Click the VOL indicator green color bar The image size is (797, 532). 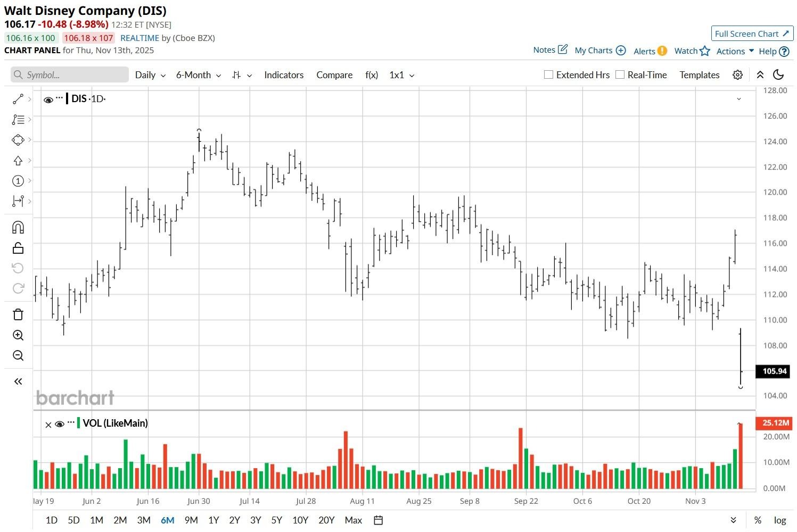(x=79, y=423)
